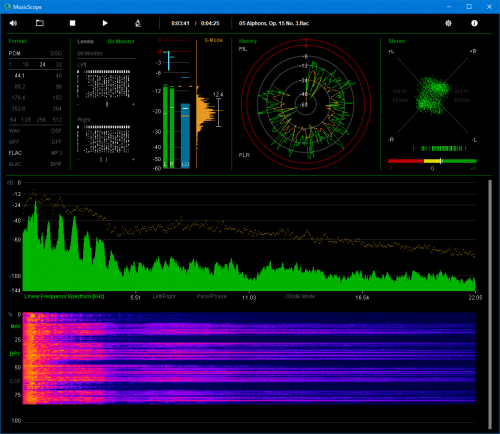
Task: Click the purple spectrogram display
Action: [249, 358]
